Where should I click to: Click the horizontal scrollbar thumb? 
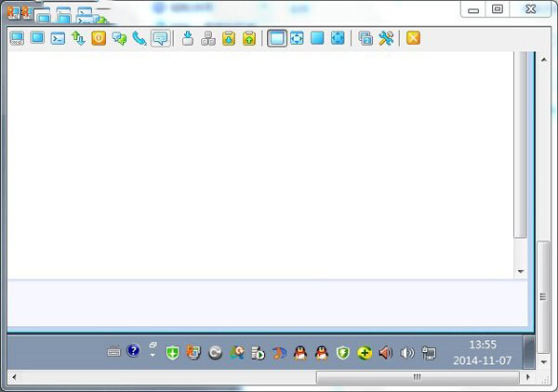point(418,377)
